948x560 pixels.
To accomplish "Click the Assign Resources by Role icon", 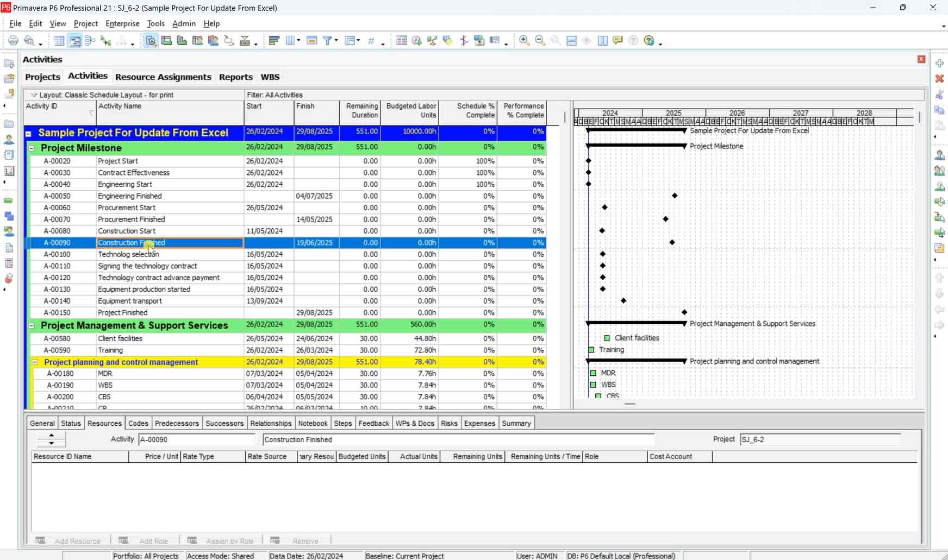I will point(939,171).
